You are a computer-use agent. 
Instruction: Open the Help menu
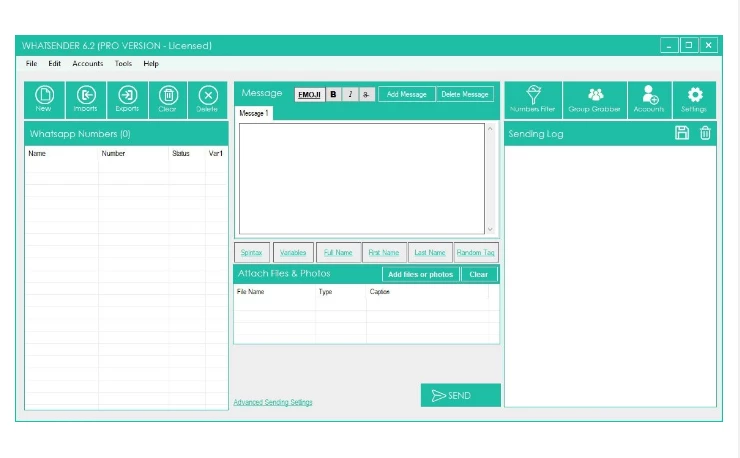(151, 63)
